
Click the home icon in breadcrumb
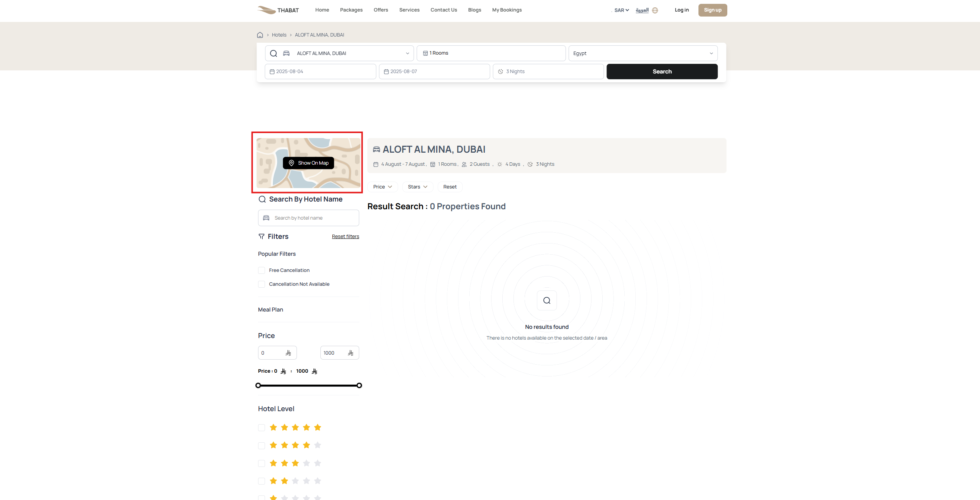[260, 35]
